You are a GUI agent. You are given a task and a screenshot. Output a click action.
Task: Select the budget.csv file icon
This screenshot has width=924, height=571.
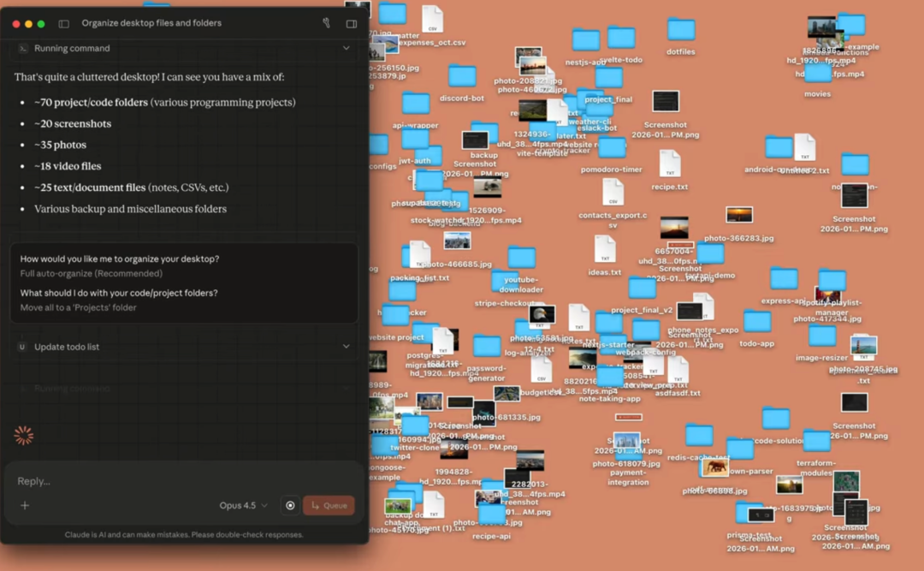coord(541,371)
